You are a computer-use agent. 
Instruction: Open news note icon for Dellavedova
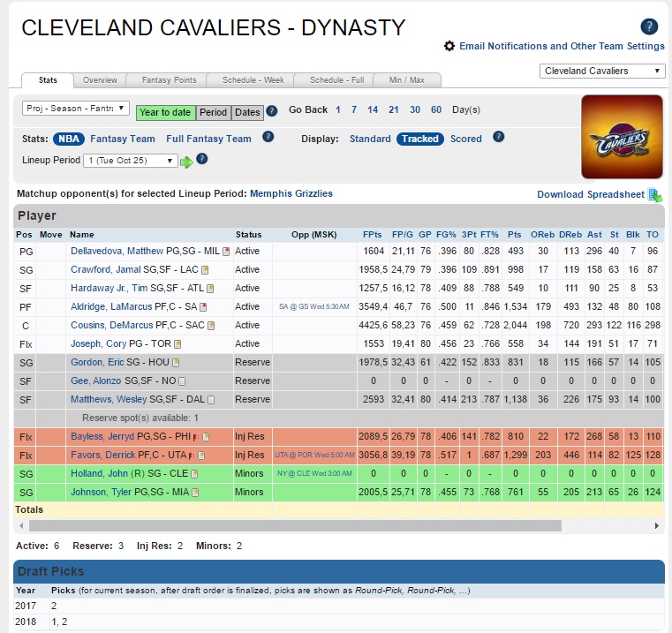(226, 252)
